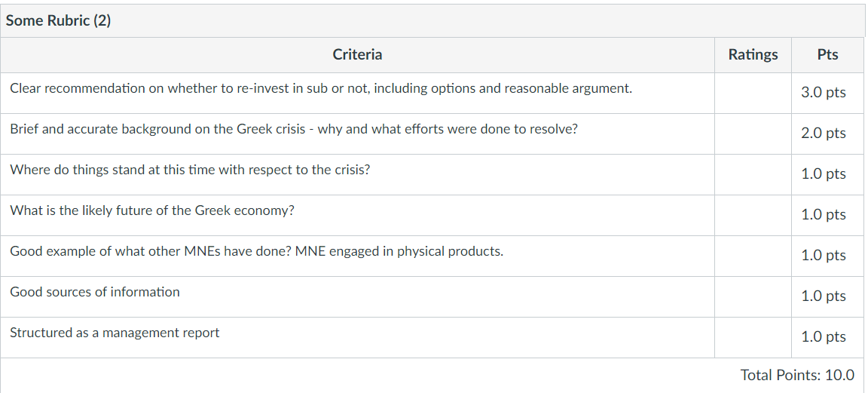Select the 'Where do things stand' criterion
The image size is (868, 393).
(190, 170)
